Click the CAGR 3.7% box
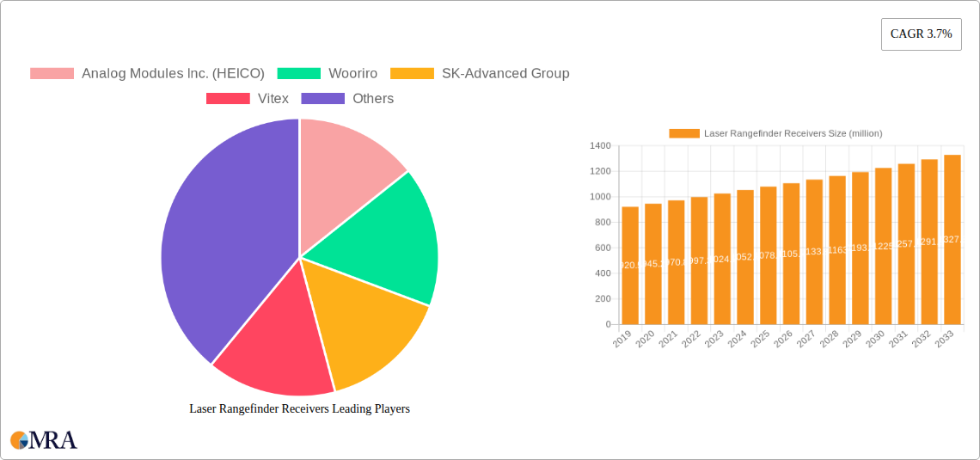Screen dimensions: 980x460 coord(922,34)
